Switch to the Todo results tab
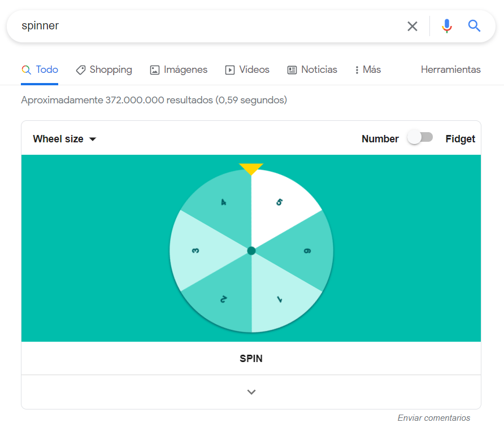 point(40,70)
